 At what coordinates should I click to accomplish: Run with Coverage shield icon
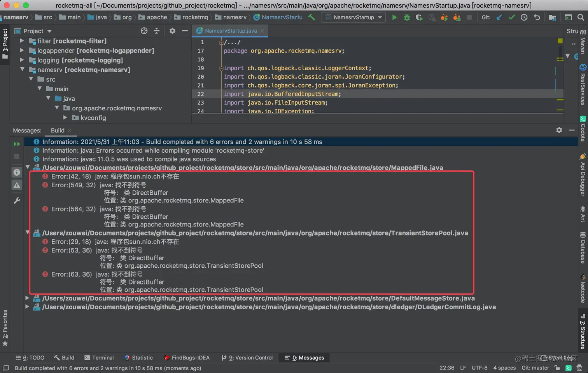[419, 17]
